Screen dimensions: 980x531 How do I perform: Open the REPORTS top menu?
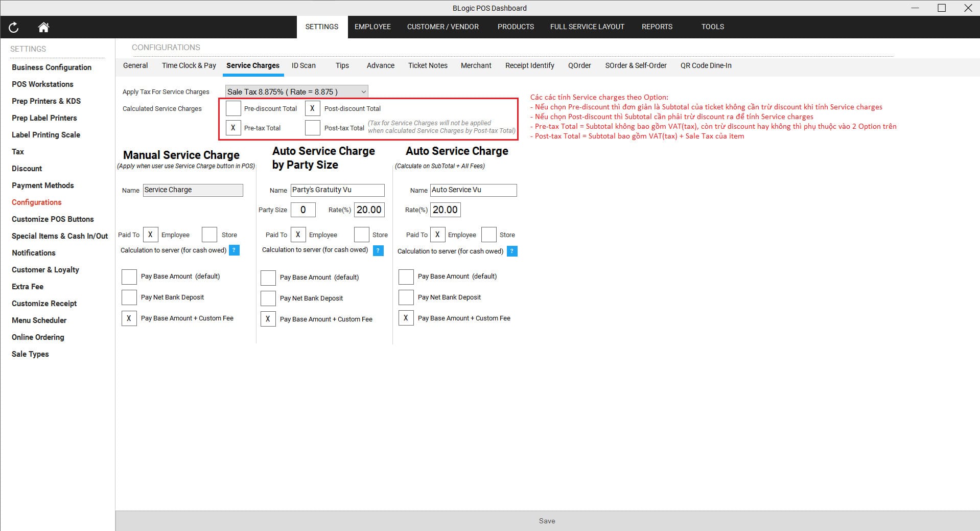click(657, 27)
